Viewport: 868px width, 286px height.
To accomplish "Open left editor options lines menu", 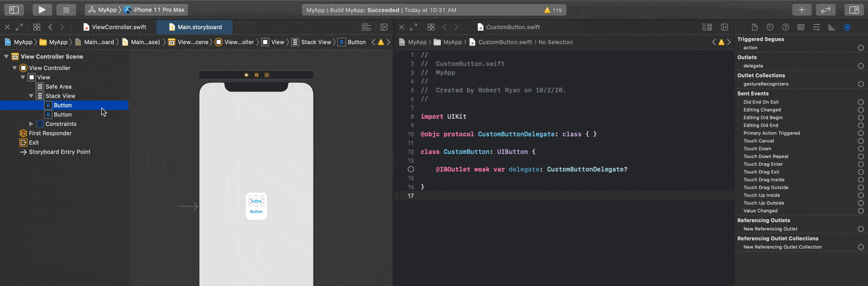I will point(366,27).
